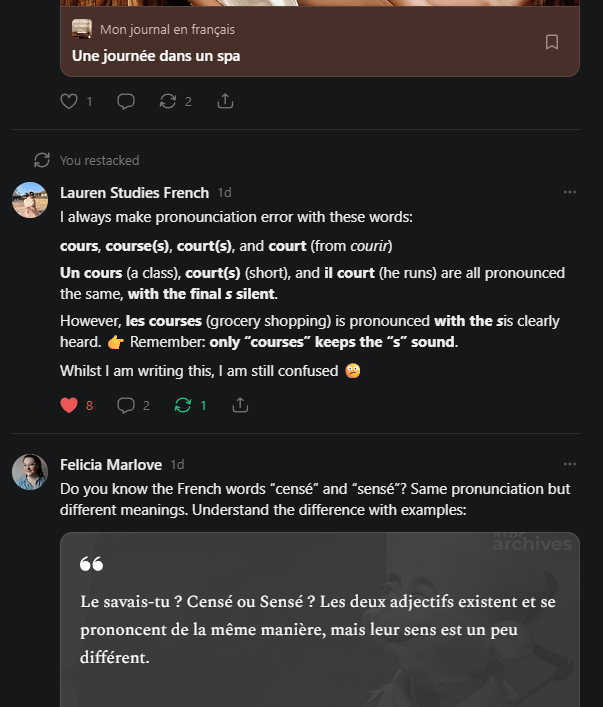Image resolution: width=603 pixels, height=707 pixels.
Task: Click the Mon journal en français logo
Action: pos(82,30)
